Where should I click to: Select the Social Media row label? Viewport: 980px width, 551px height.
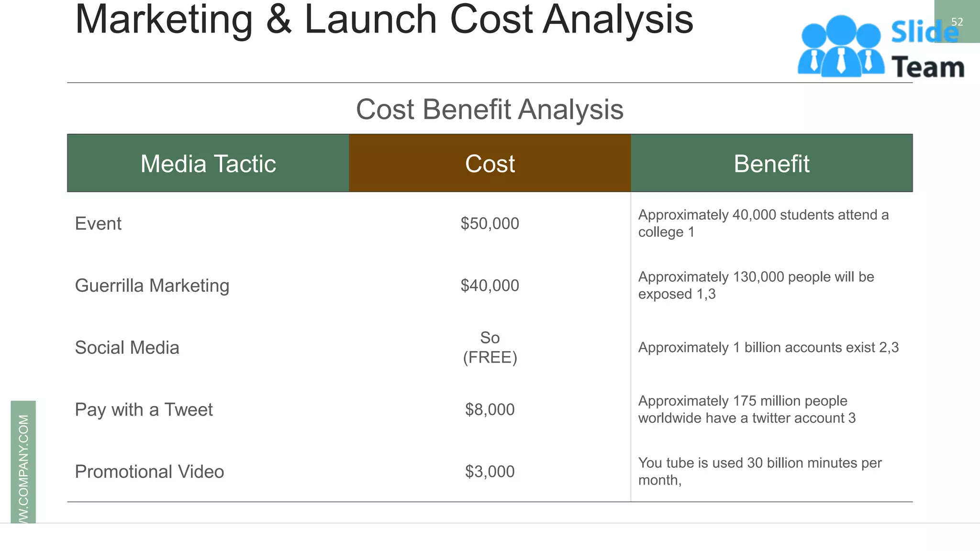(127, 348)
